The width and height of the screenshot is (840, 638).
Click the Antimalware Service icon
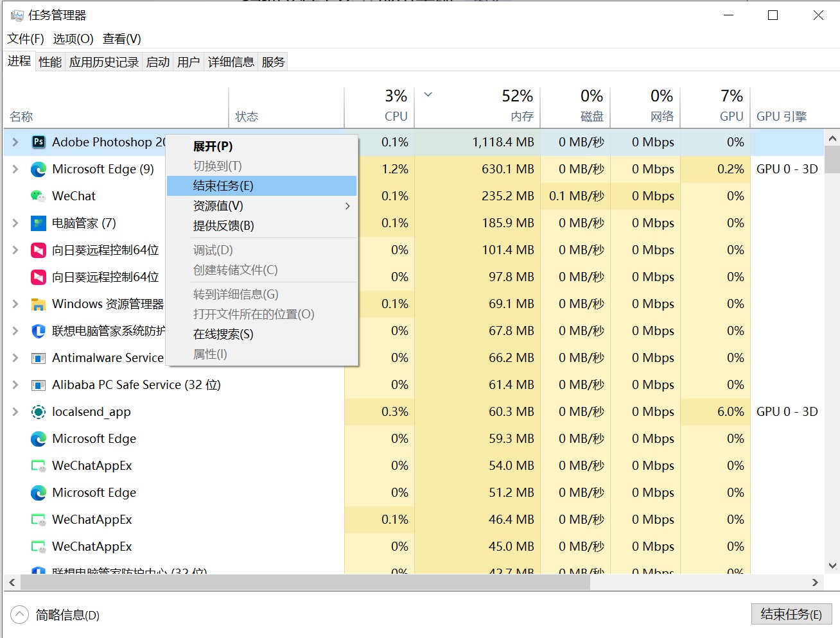[39, 358]
